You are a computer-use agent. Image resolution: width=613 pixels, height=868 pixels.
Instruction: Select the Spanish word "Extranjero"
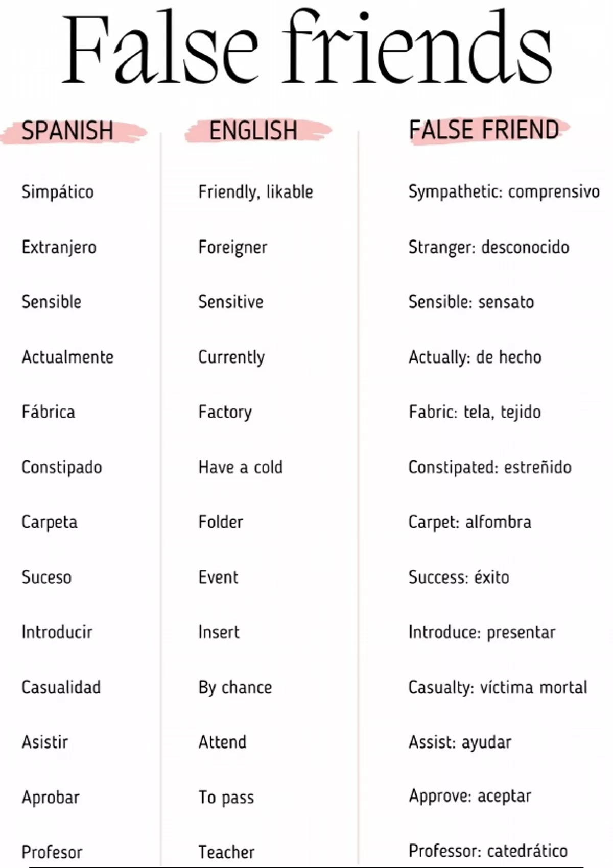click(x=59, y=247)
